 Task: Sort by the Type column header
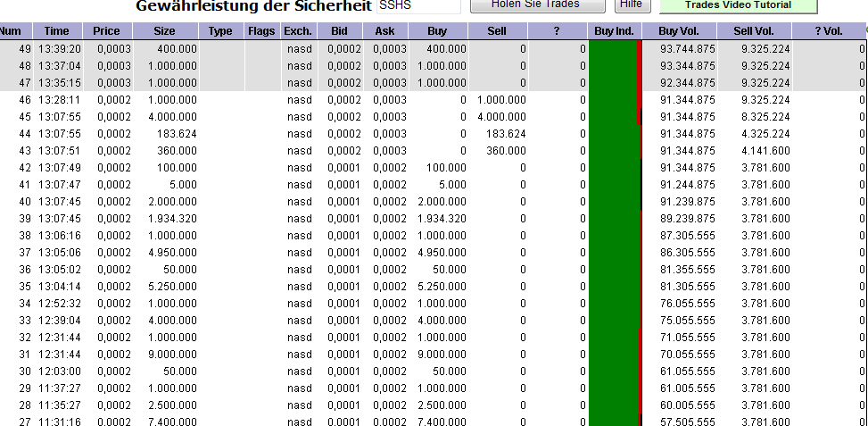(221, 31)
